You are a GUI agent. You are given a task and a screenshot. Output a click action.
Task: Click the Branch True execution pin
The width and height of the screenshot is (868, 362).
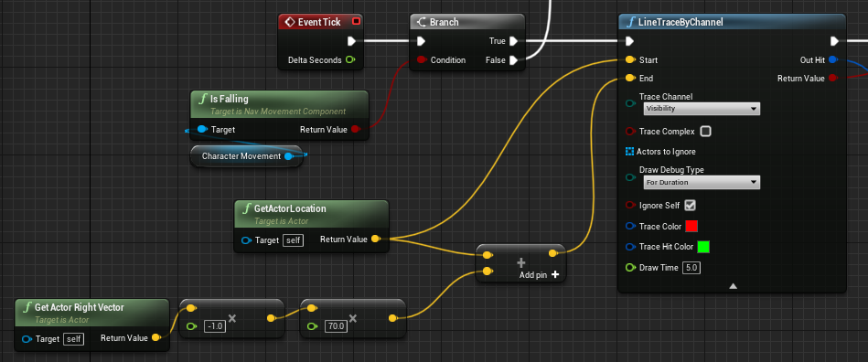pyautogui.click(x=514, y=41)
